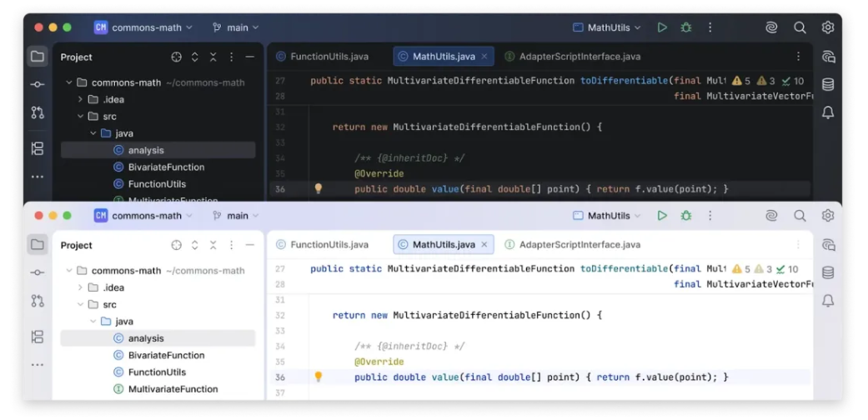Open Database tool window in light window
868x420 pixels.
(x=828, y=272)
